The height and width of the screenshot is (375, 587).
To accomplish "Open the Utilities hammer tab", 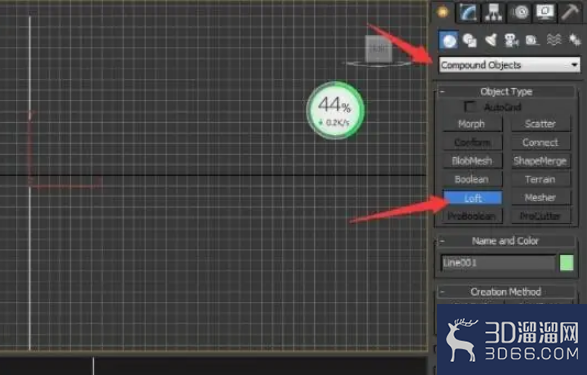I will 570,12.
